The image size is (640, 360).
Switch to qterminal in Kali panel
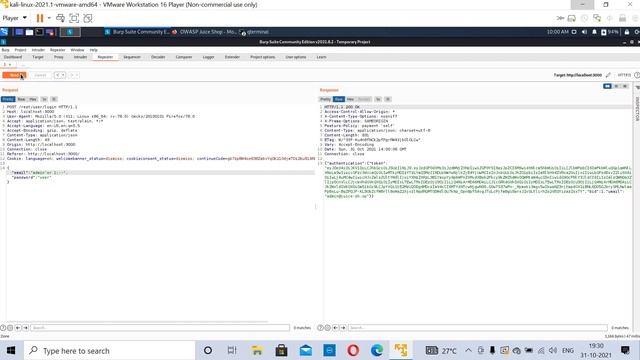[255, 32]
